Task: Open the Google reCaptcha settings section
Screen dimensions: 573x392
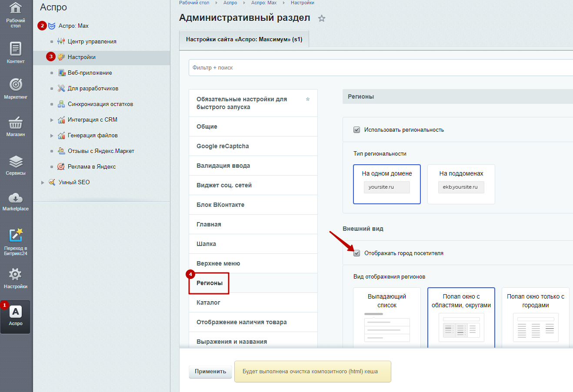Action: [253, 146]
